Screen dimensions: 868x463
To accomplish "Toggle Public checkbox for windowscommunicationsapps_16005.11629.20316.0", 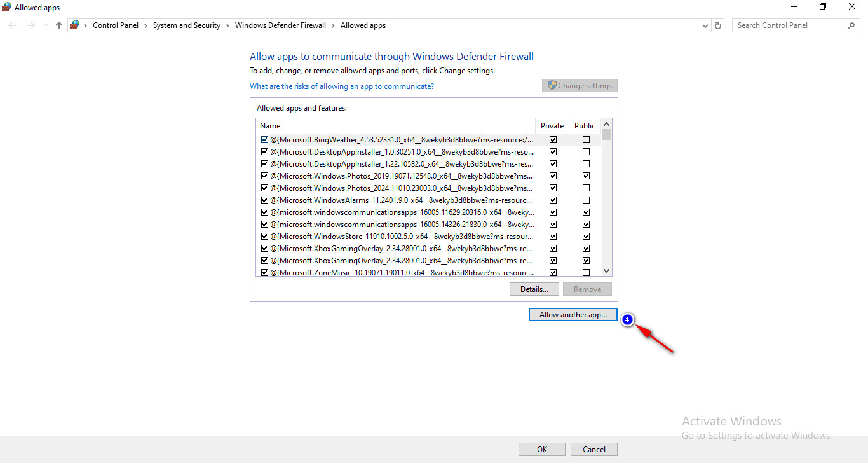I will coord(586,212).
